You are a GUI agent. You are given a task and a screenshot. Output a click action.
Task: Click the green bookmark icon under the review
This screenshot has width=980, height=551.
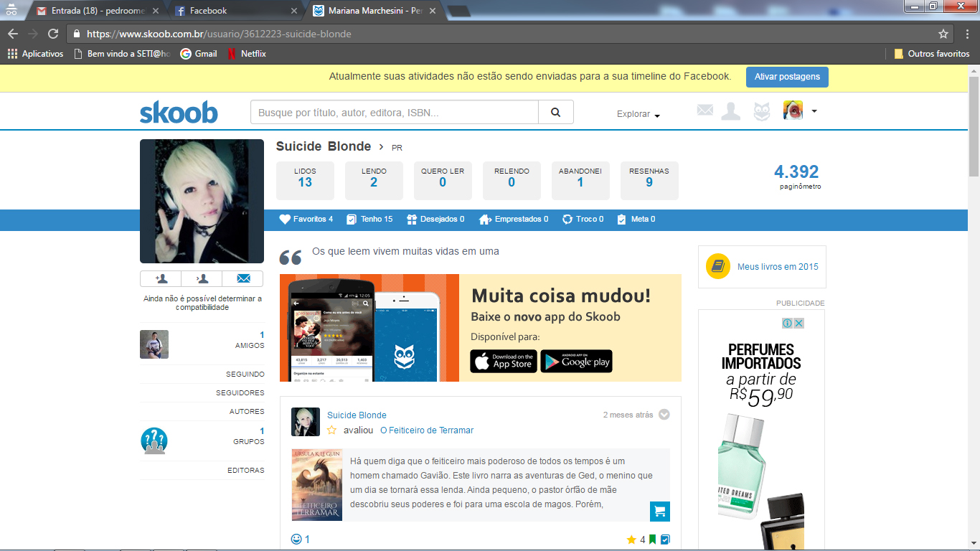653,540
